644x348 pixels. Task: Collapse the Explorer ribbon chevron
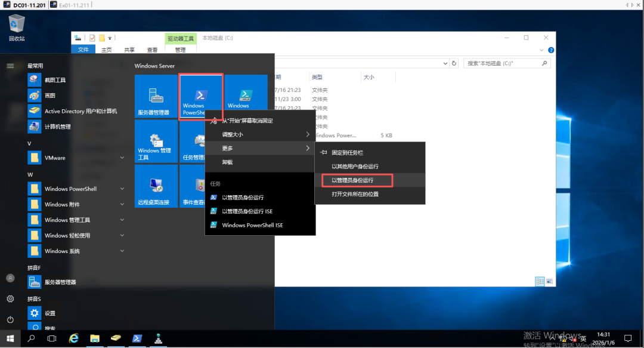tap(541, 50)
